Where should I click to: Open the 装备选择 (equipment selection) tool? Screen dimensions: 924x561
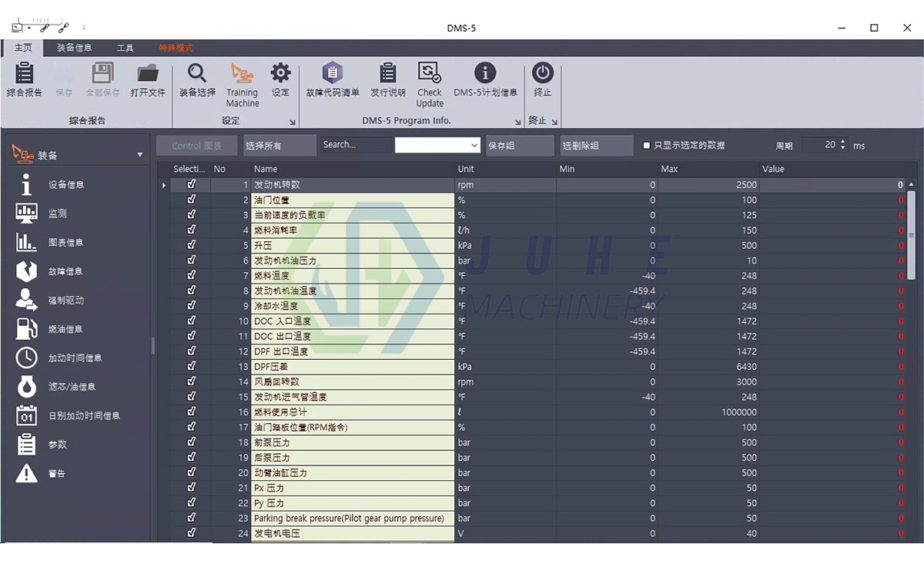[196, 81]
